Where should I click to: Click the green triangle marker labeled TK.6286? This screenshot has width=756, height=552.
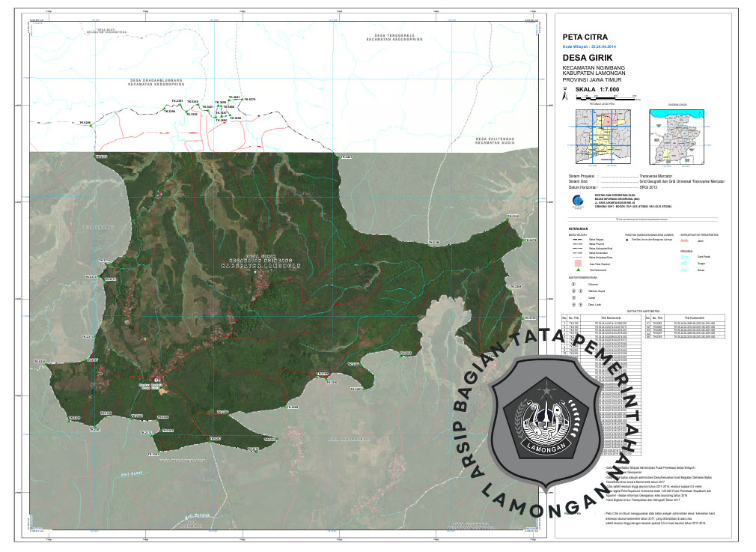click(91, 126)
